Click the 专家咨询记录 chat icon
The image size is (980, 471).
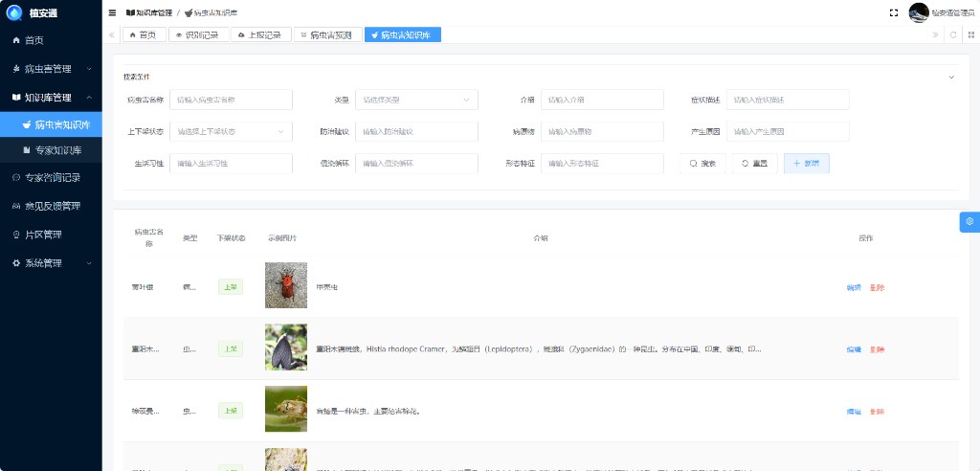point(16,178)
